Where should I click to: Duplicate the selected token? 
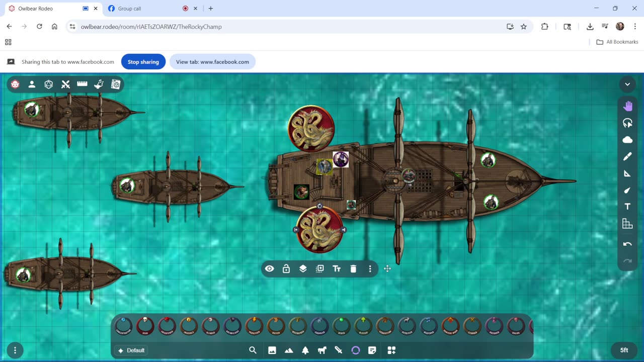(x=319, y=269)
